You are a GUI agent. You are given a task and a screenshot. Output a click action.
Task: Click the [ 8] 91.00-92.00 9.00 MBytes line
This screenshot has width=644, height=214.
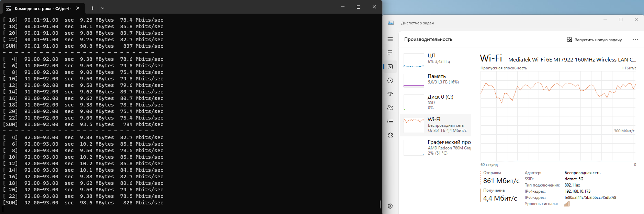coord(83,72)
